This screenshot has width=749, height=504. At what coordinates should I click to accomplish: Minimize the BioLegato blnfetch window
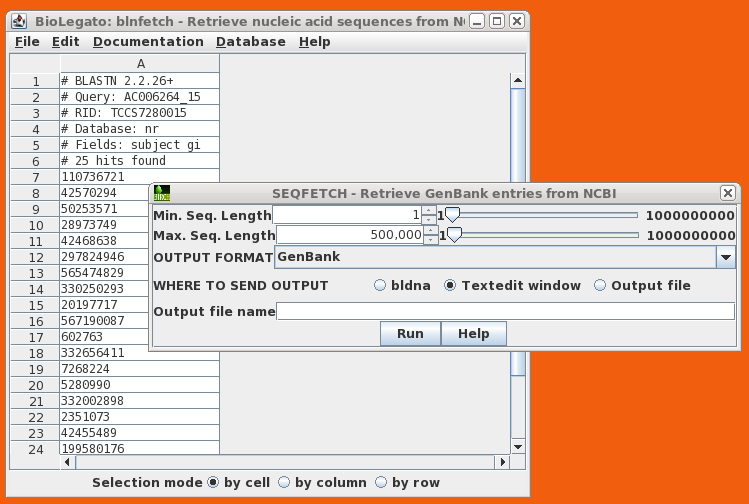[478, 20]
